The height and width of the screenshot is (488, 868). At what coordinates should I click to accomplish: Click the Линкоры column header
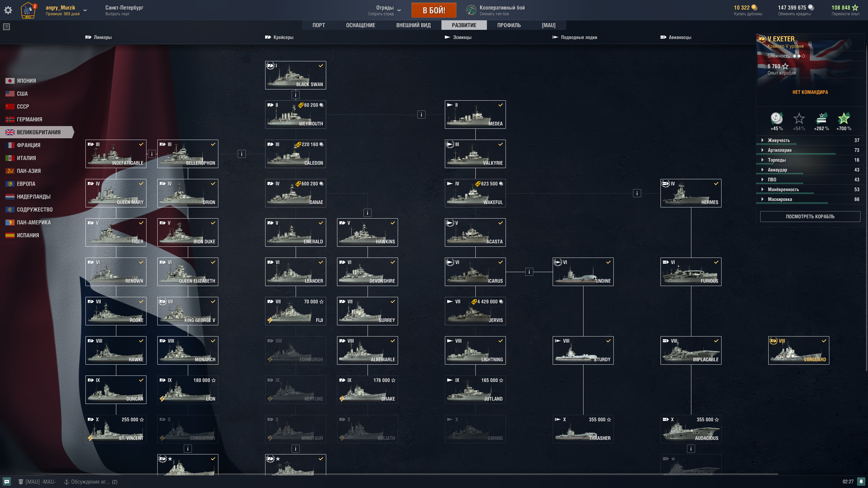click(99, 37)
